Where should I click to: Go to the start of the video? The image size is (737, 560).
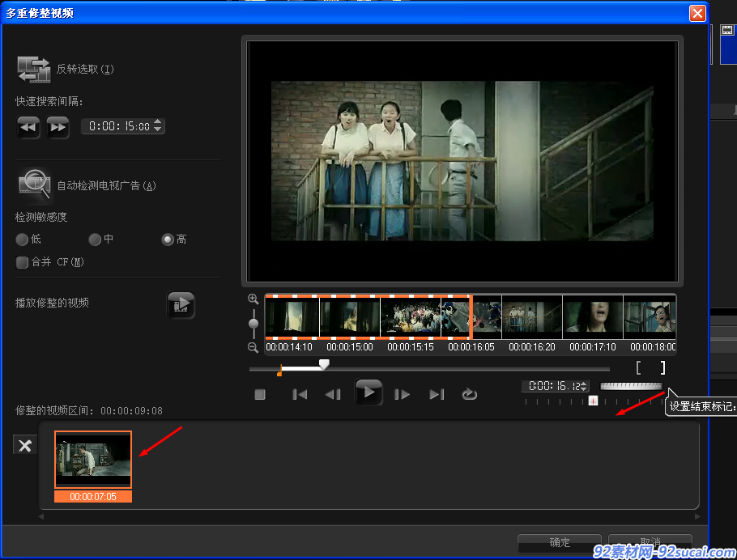tap(300, 394)
